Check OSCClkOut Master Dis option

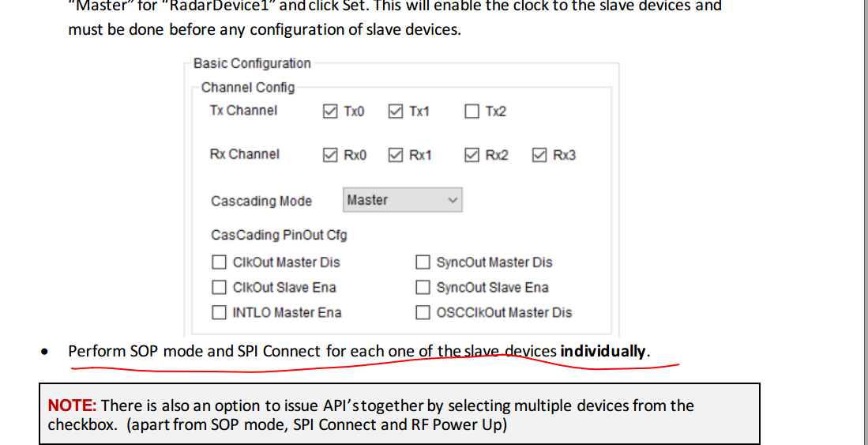point(423,312)
